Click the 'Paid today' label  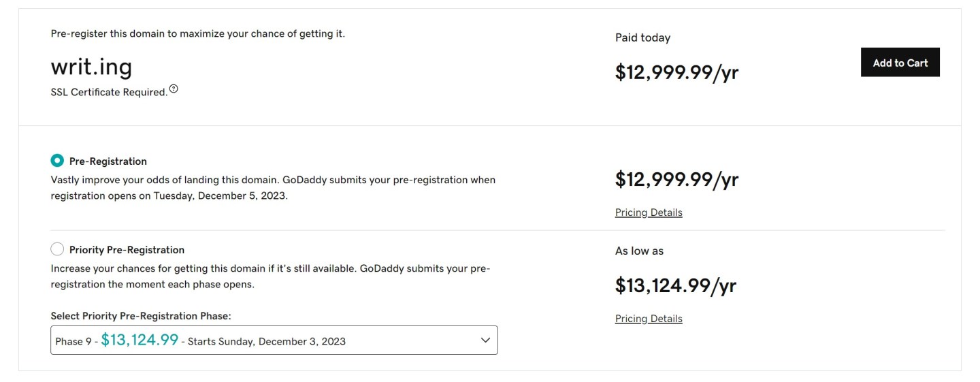pyautogui.click(x=642, y=37)
